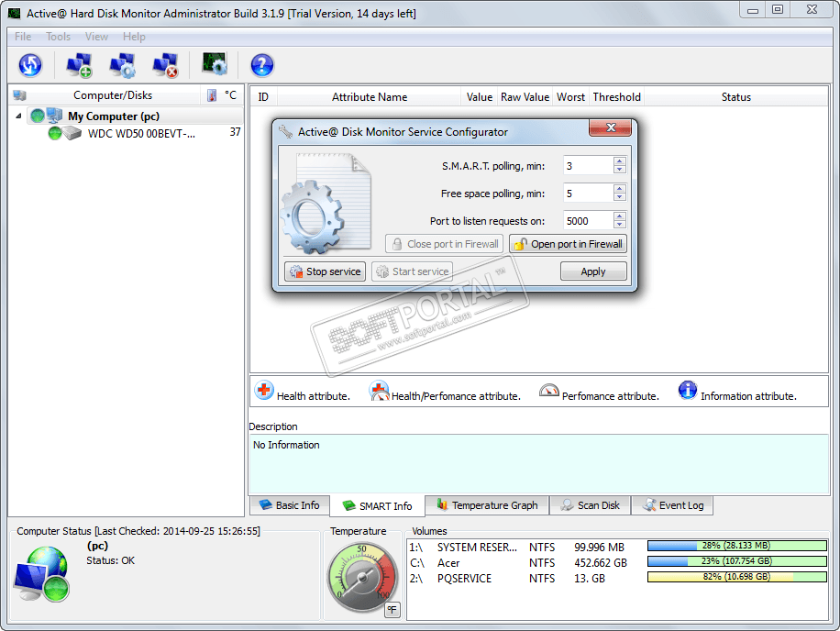This screenshot has height=631, width=840.
Task: Decrease S.M.A.R.T. polling minutes
Action: [x=619, y=170]
